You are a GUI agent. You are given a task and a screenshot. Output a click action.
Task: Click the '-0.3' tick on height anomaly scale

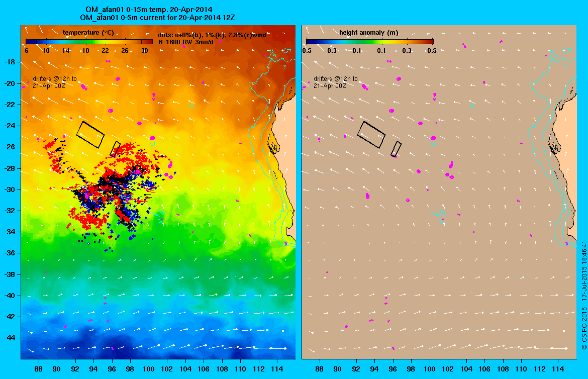coord(331,51)
